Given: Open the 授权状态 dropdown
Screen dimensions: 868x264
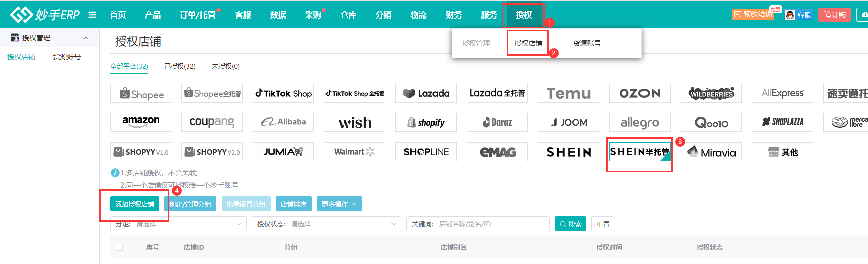Looking at the screenshot, I should [x=327, y=224].
